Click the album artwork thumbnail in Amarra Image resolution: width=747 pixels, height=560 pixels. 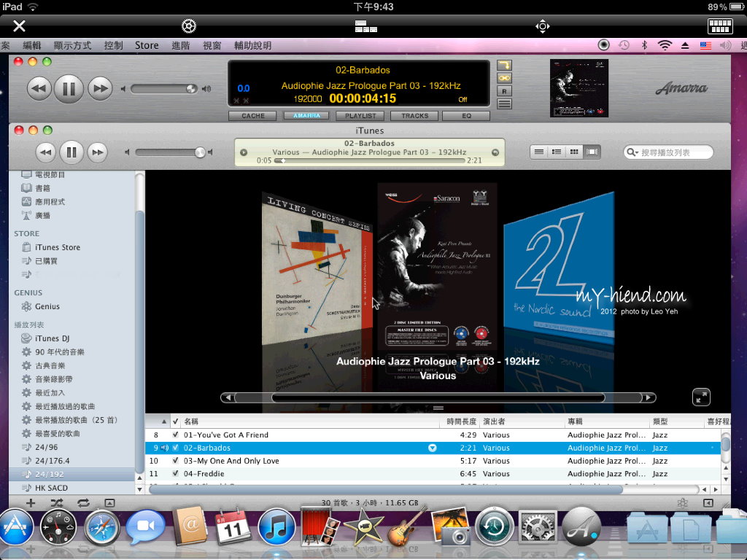(x=578, y=88)
